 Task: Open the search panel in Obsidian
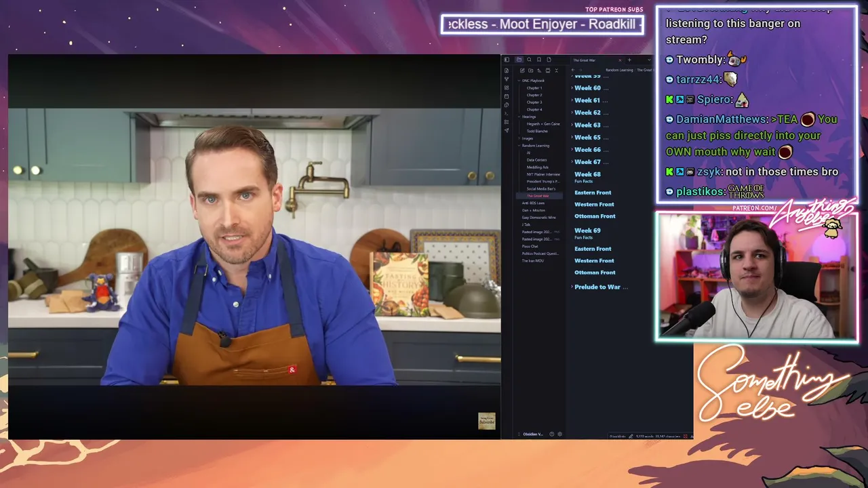pos(529,60)
